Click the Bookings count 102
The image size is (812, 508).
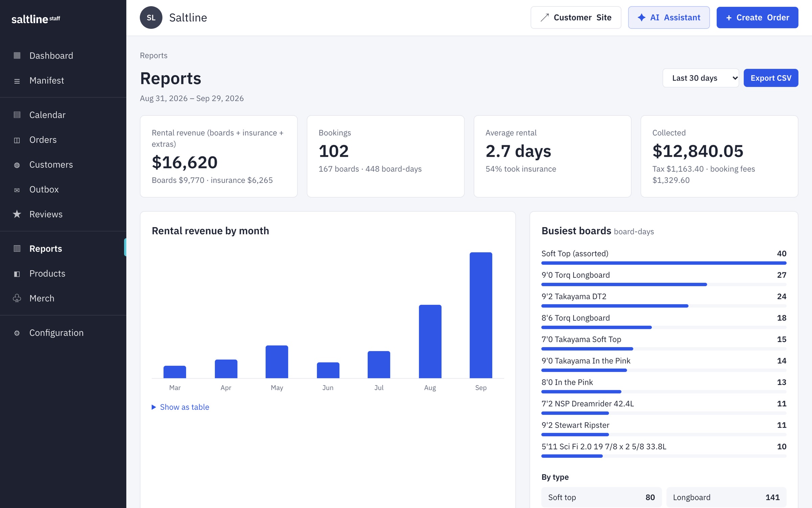(334, 151)
